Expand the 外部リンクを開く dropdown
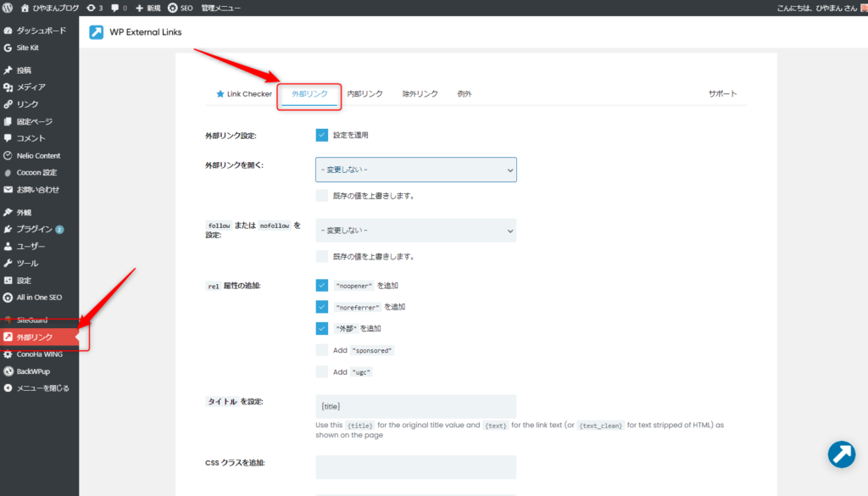The image size is (868, 496). tap(415, 170)
